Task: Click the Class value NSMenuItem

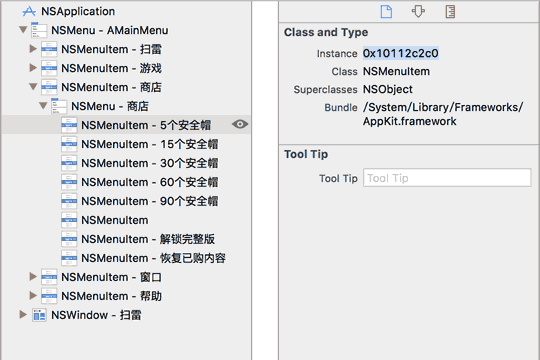Action: pyautogui.click(x=396, y=71)
